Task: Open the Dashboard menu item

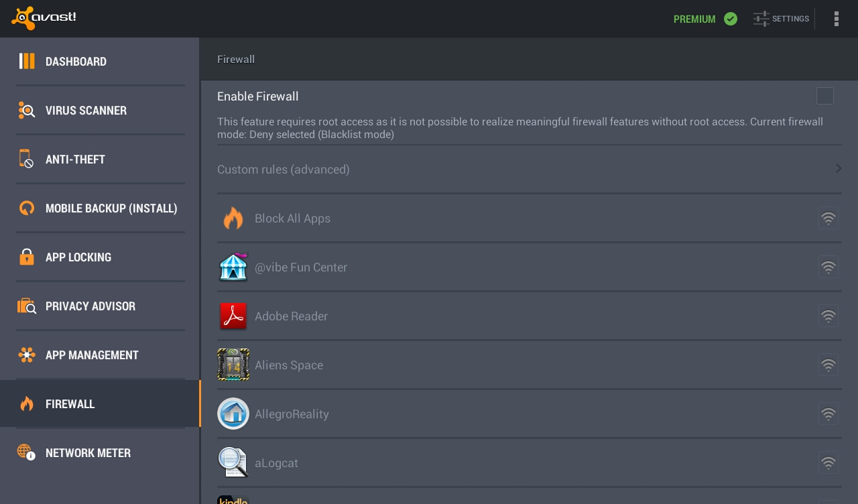Action: pos(101,61)
